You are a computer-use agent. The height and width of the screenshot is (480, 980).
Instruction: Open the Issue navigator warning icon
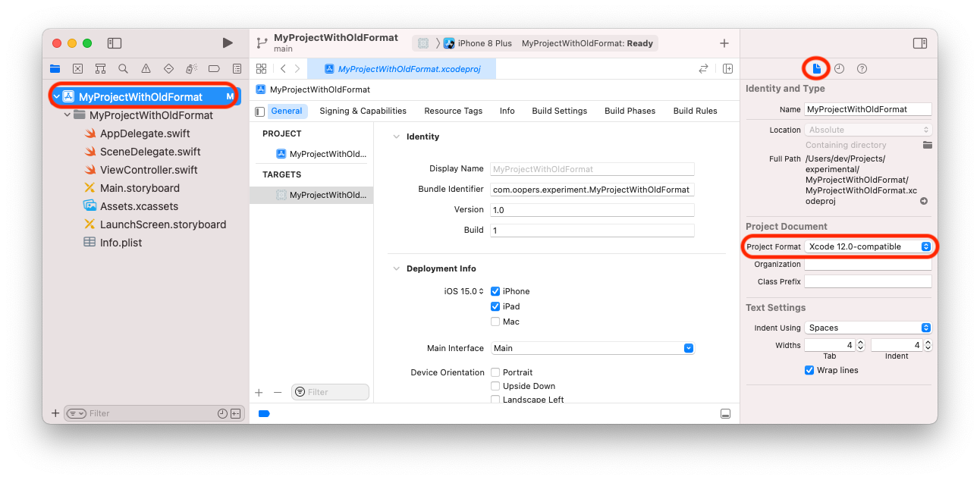tap(146, 68)
